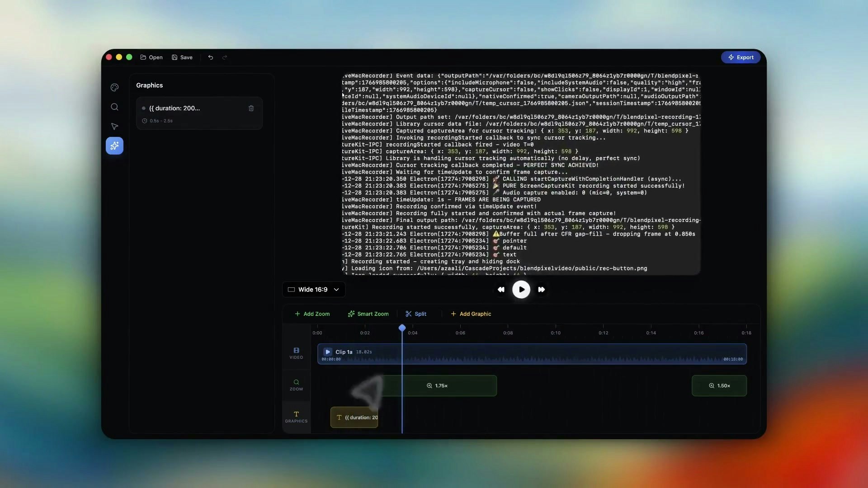Skip backward with rewind control

(x=501, y=290)
